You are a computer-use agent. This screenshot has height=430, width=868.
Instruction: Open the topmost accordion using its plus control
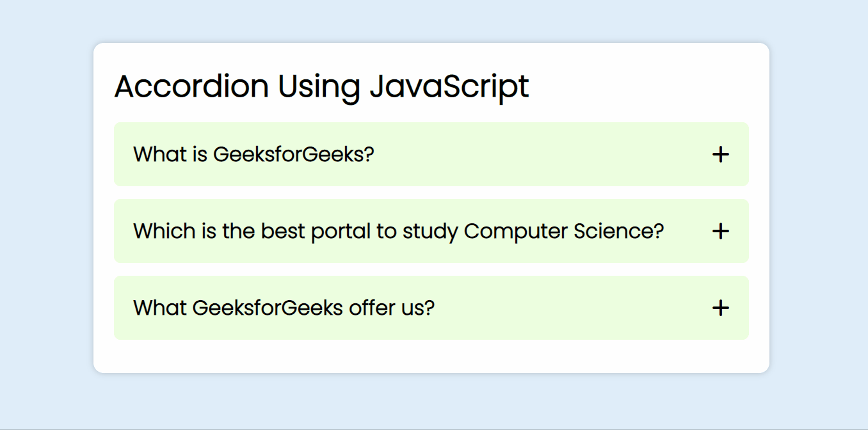(x=721, y=154)
